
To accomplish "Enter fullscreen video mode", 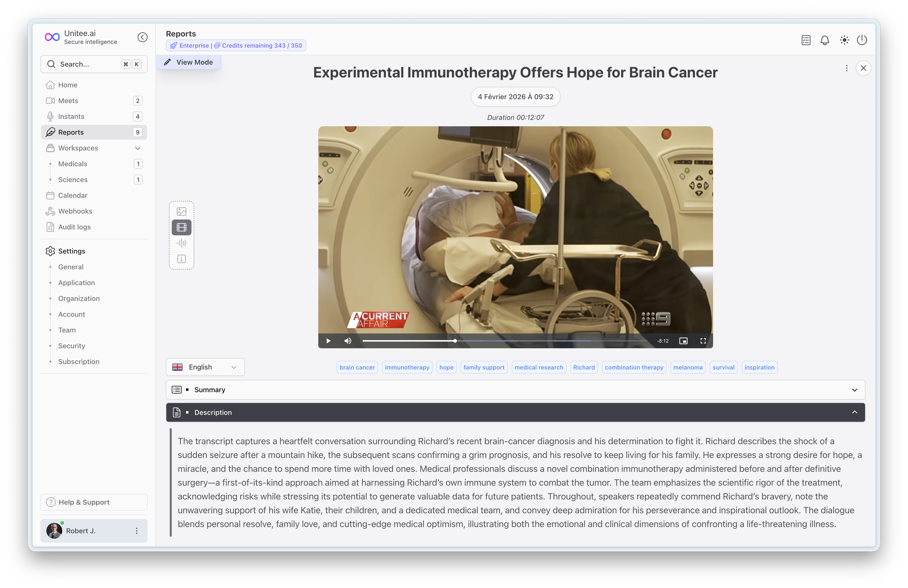I will 703,341.
